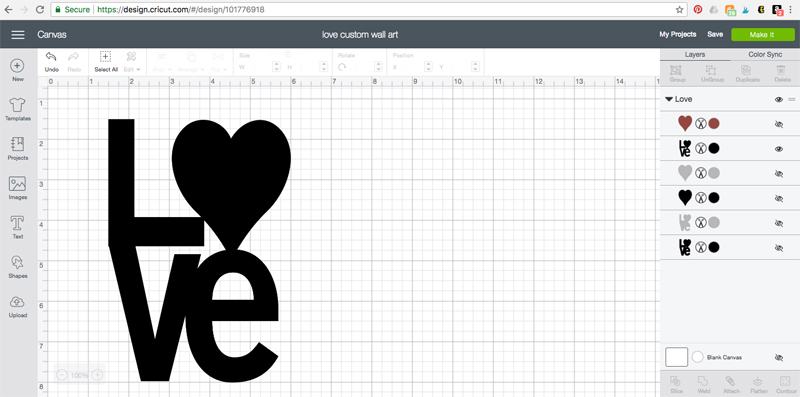800x397 pixels.
Task: Open the Flip dropdown
Action: point(218,62)
